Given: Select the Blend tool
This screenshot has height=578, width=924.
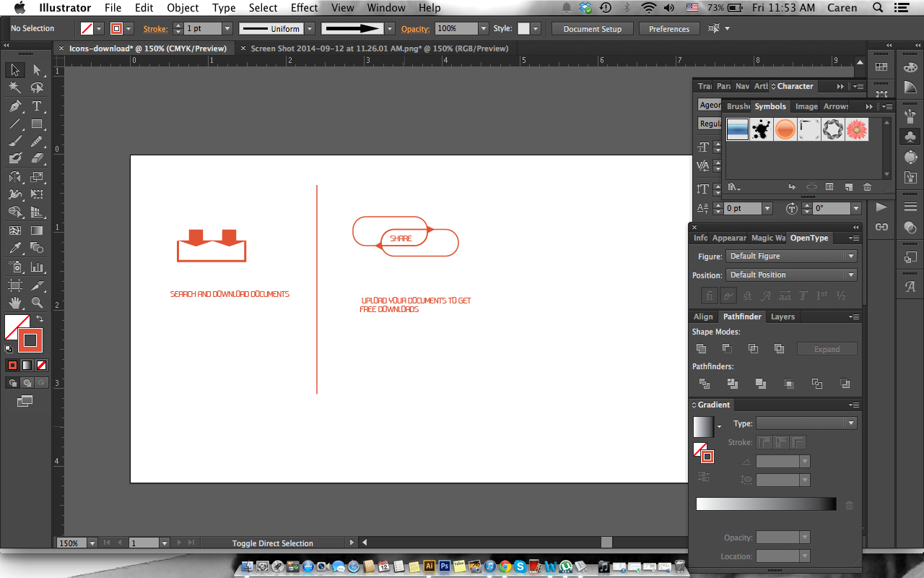Looking at the screenshot, I should pyautogui.click(x=37, y=249).
